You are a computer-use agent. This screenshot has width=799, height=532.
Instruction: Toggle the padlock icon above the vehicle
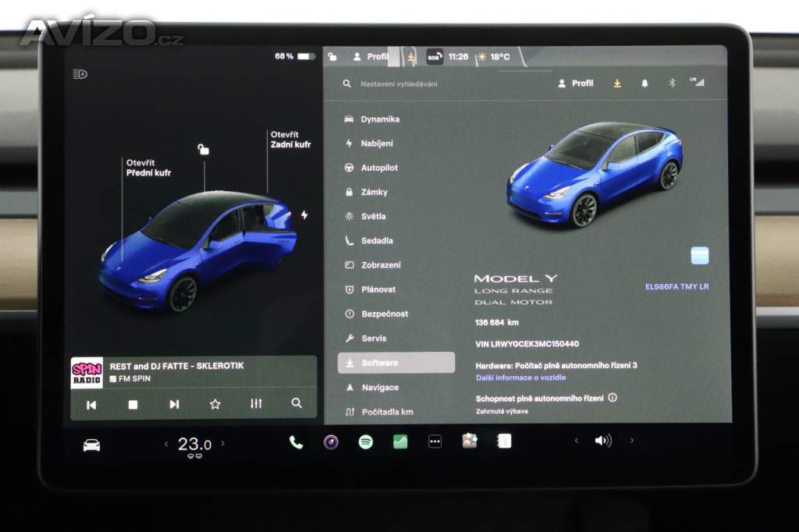pos(204,149)
